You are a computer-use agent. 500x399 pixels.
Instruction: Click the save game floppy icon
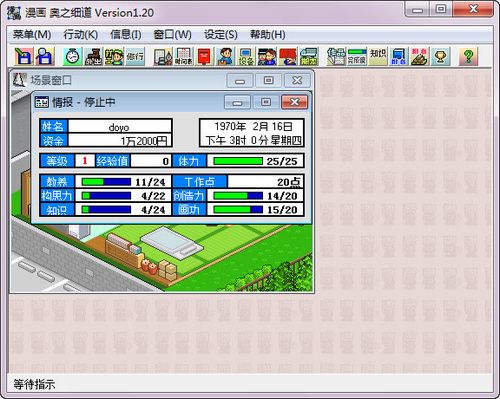24,56
